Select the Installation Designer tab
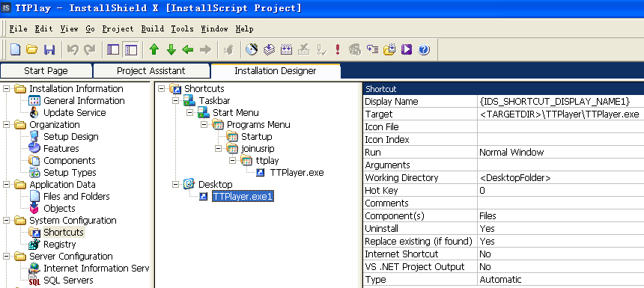The height and width of the screenshot is (288, 644). pos(275,70)
